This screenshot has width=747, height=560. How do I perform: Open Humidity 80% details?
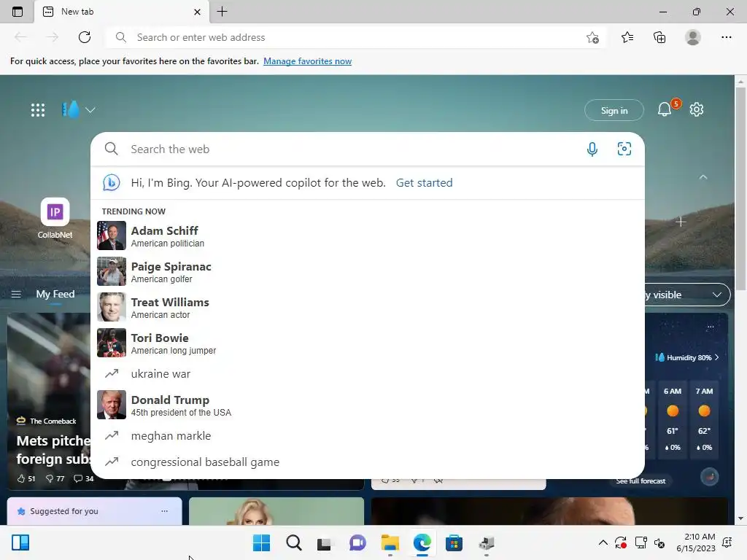pyautogui.click(x=686, y=357)
